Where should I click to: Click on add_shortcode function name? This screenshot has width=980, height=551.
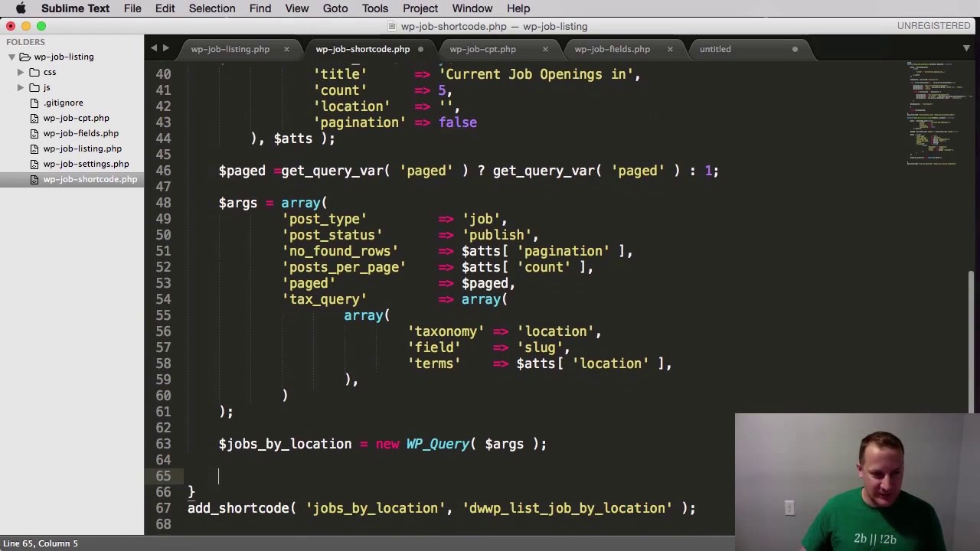coord(238,508)
